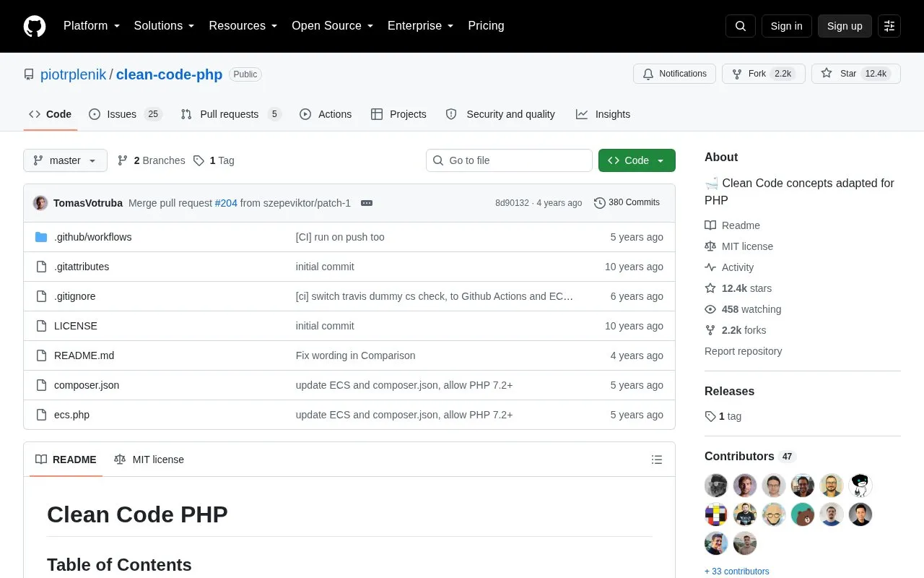924x578 pixels.
Task: Open the master branch dropdown
Action: coord(65,160)
